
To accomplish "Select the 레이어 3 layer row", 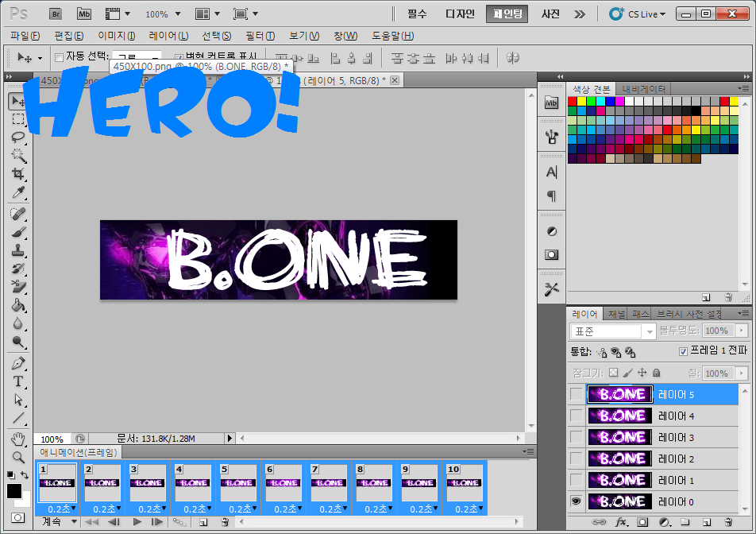I will [662, 437].
